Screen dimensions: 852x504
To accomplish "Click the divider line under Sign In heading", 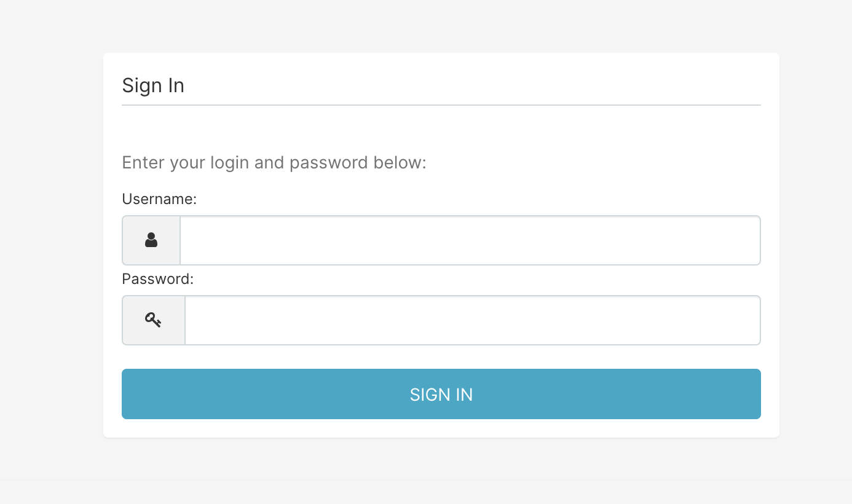I will tap(441, 106).
